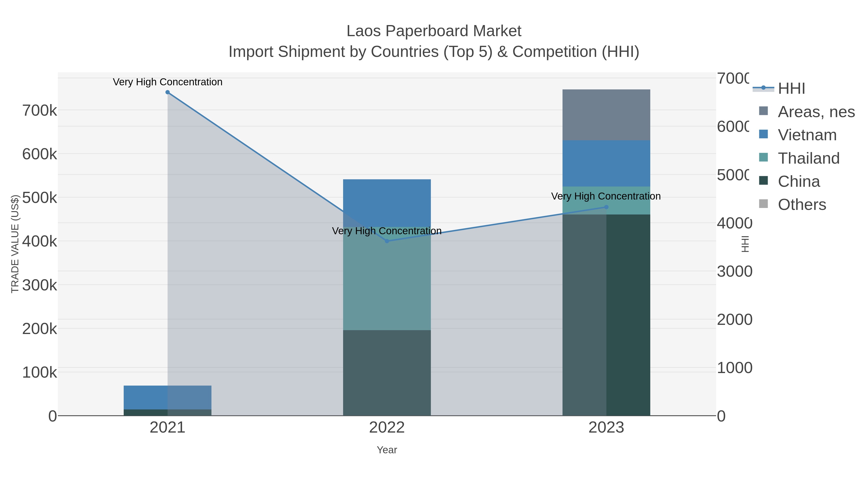This screenshot has width=868, height=488.
Task: Click the 2000 tick on HHI axis
Action: click(x=735, y=320)
